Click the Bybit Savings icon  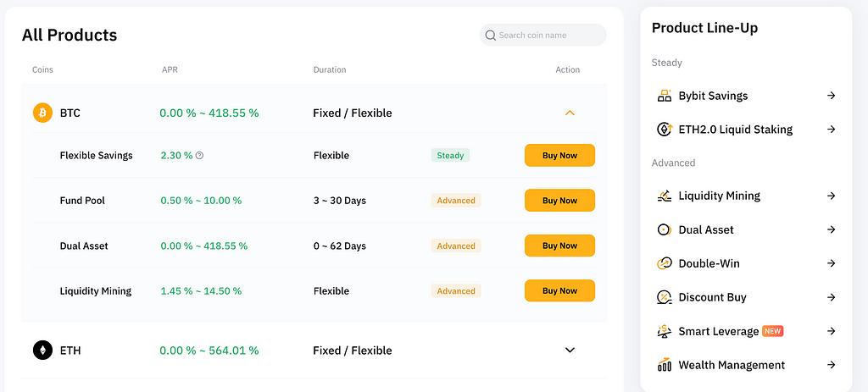(x=665, y=96)
